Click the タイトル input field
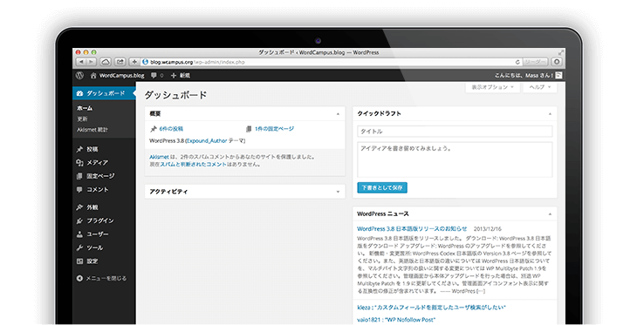Image resolution: width=644 pixels, height=325 pixels. pos(455,132)
